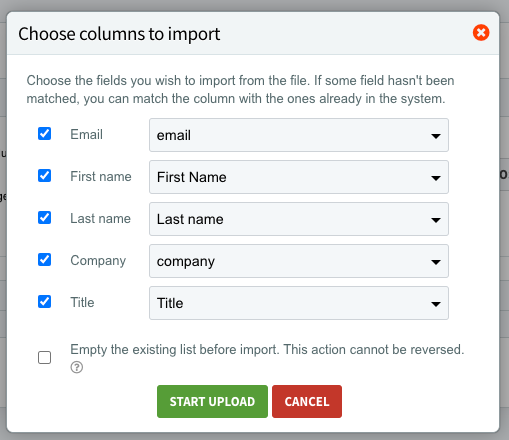
Task: Uncheck the Email column checkbox
Action: (x=44, y=134)
